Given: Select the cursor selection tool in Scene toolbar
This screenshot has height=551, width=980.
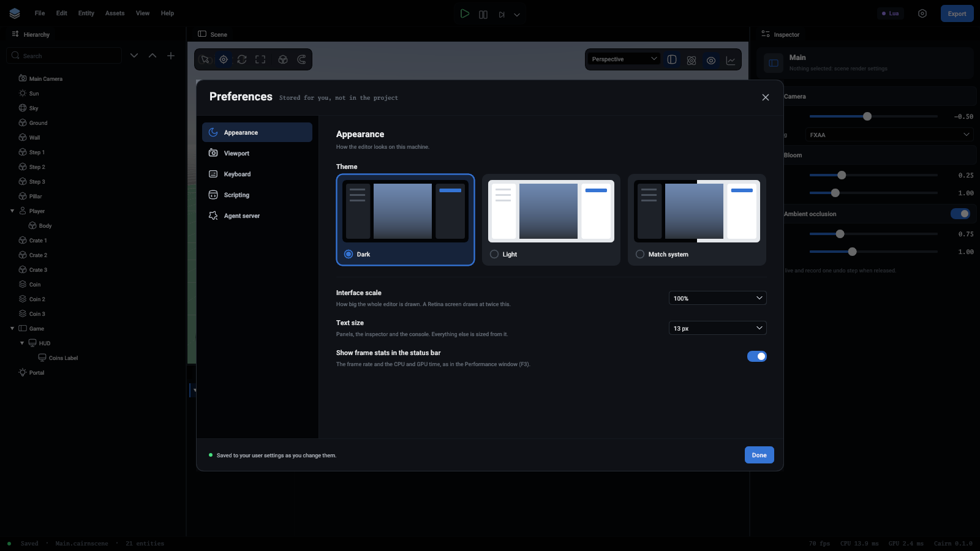Looking at the screenshot, I should (206, 59).
